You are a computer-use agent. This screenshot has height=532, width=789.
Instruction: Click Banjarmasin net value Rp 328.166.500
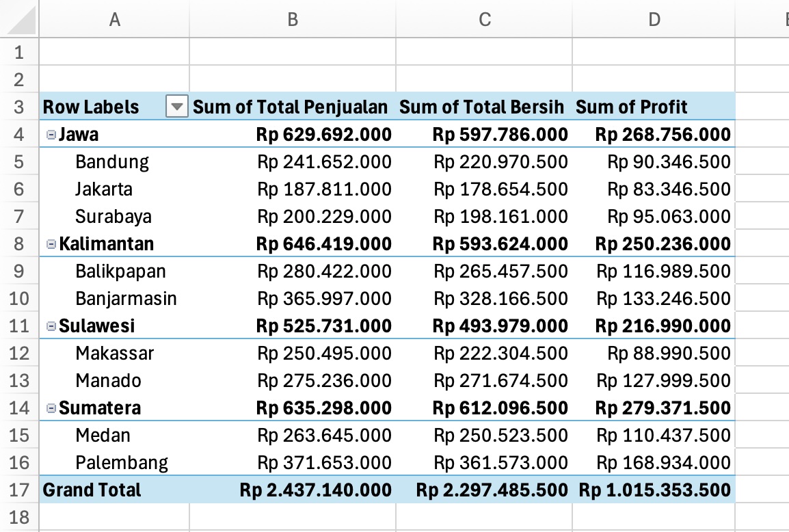[500, 299]
